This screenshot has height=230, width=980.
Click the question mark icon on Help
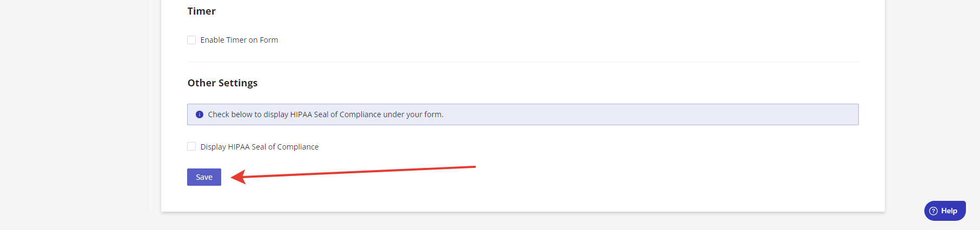933,211
